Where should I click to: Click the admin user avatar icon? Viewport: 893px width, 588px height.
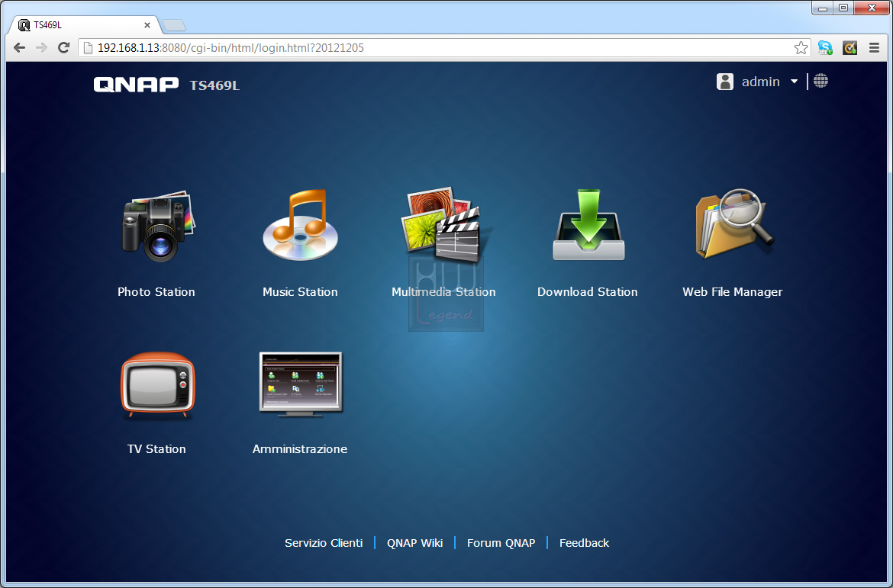[724, 82]
